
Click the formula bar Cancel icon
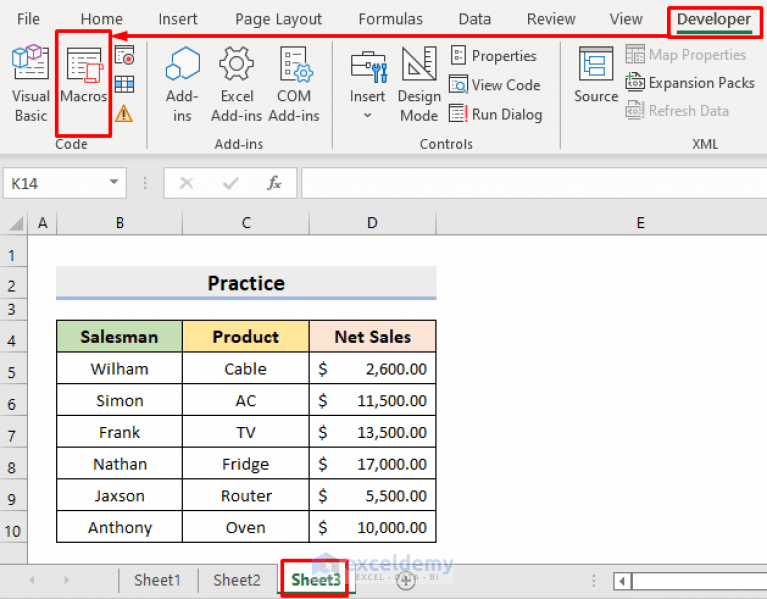tap(186, 183)
